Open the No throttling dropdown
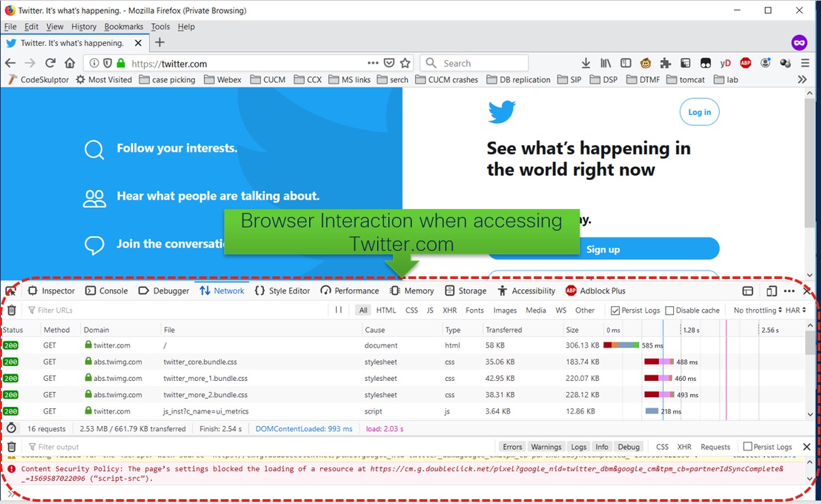The height and width of the screenshot is (504, 821). 757,310
